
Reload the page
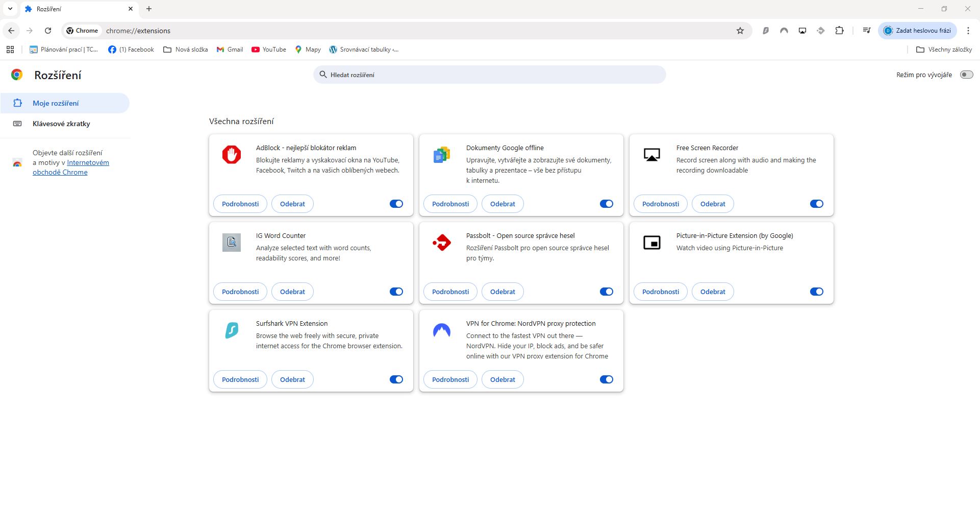point(48,31)
